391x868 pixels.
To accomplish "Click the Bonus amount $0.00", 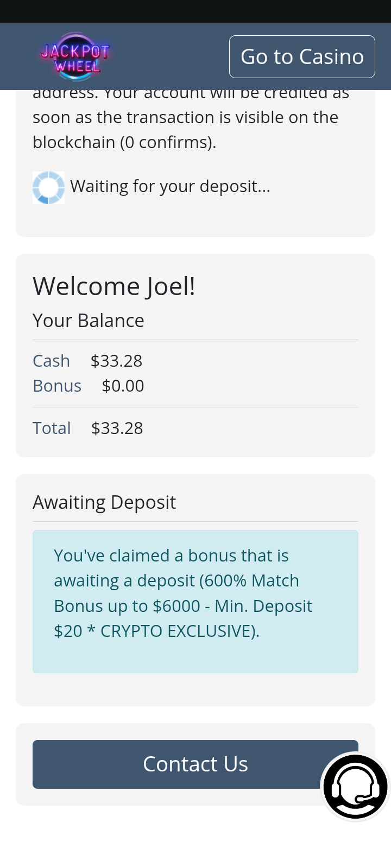I will (123, 386).
